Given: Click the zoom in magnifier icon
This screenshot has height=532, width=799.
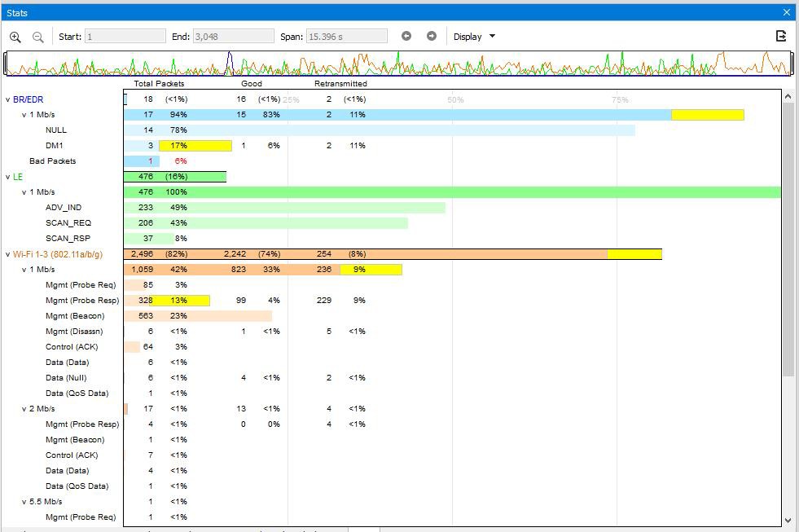Looking at the screenshot, I should pos(15,37).
